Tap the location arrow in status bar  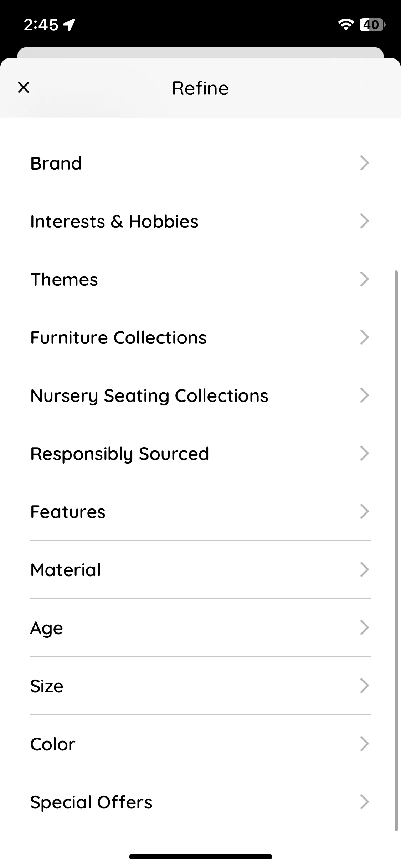pos(69,25)
